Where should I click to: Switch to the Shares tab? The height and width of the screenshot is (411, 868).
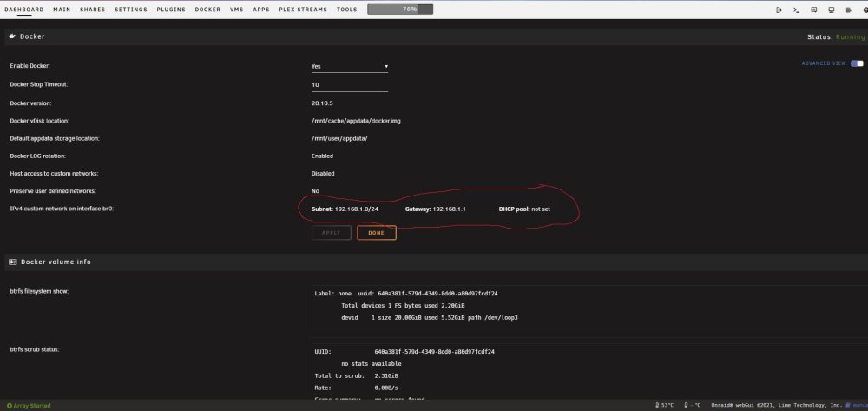click(x=93, y=10)
